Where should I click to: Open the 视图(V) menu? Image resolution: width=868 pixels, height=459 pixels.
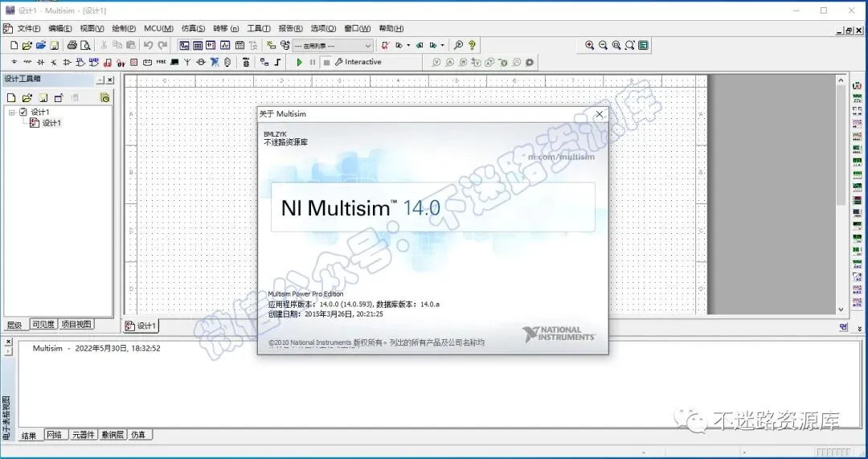[92, 28]
